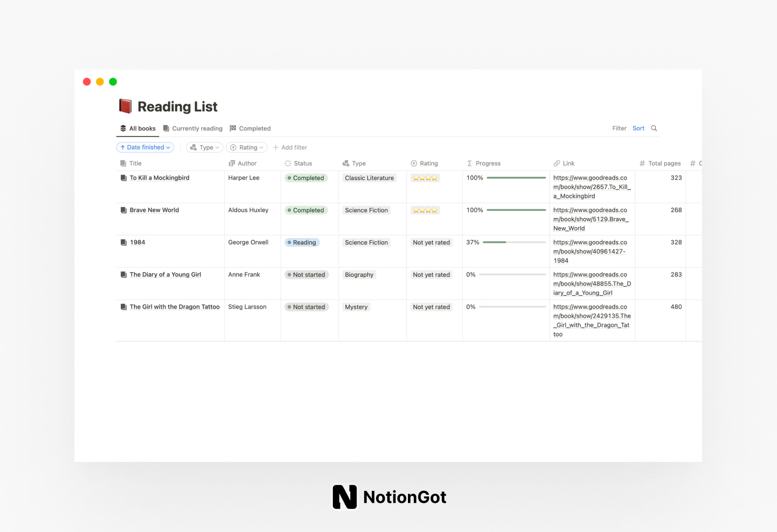Screen dimensions: 777x532
Task: Click the Add filter option
Action: coord(290,147)
